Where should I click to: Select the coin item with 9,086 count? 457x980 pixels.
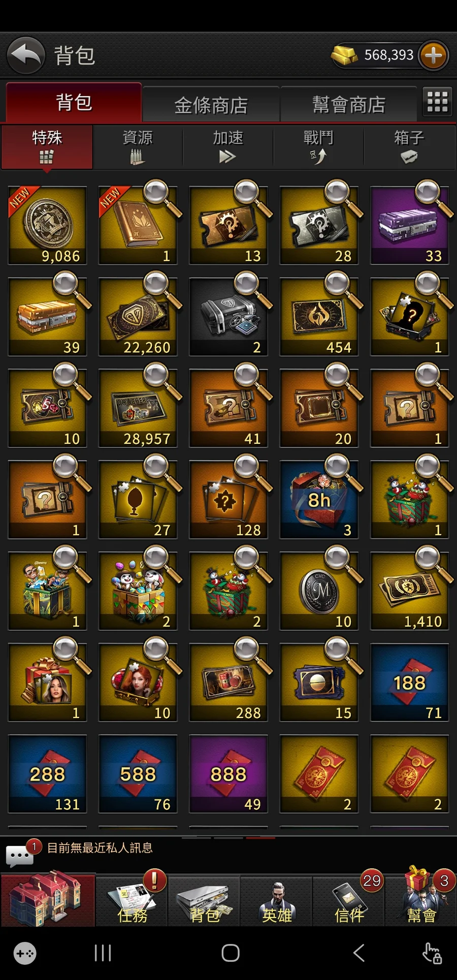(47, 225)
